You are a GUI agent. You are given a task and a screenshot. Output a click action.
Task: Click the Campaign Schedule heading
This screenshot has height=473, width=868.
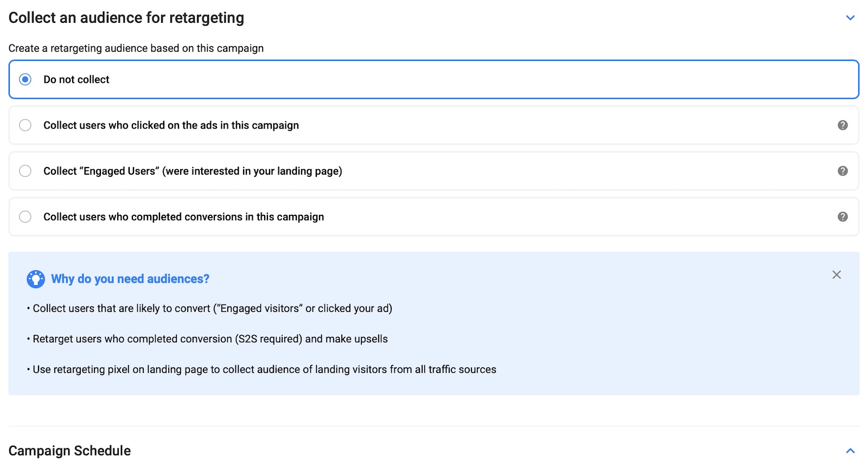[x=69, y=451]
